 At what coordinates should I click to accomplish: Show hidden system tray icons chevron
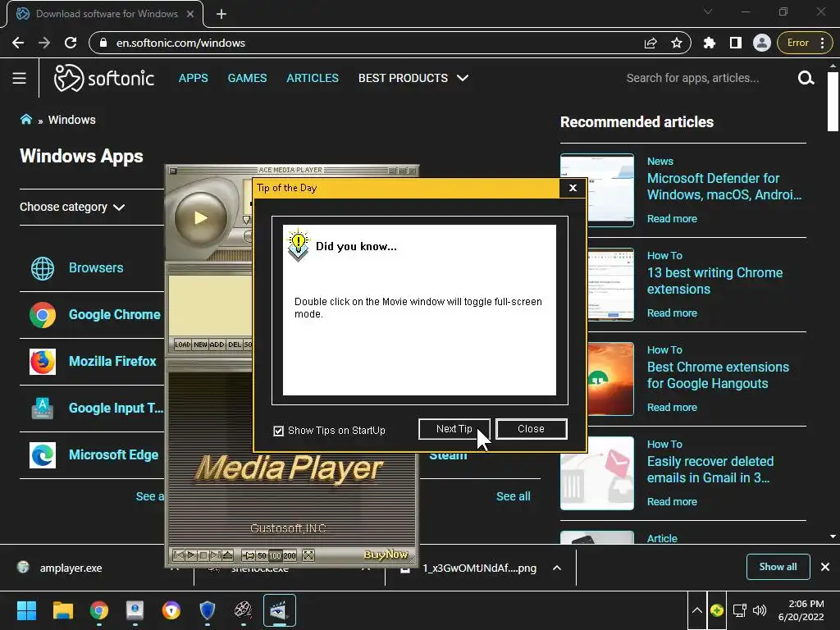697,610
